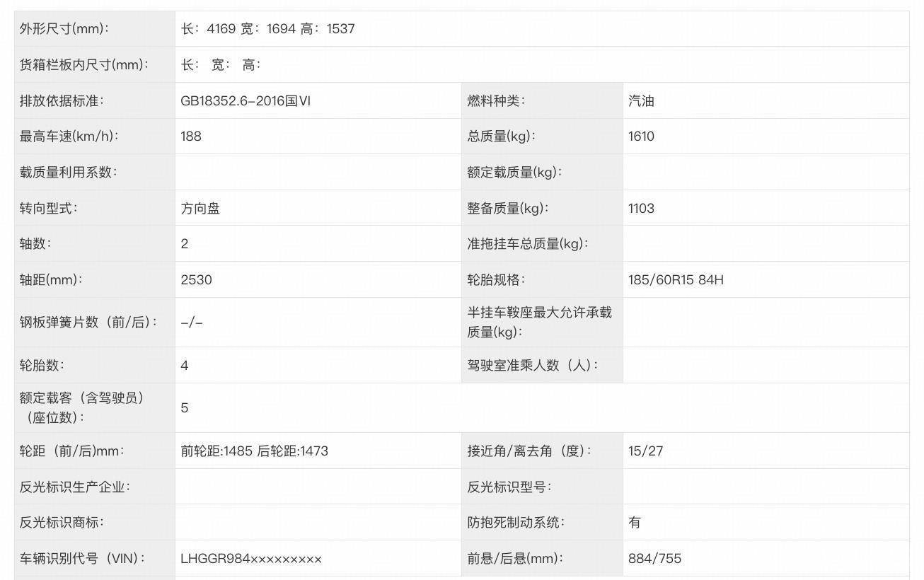Select the 转向型式 value 方向盘
The image size is (924, 580).
point(200,209)
